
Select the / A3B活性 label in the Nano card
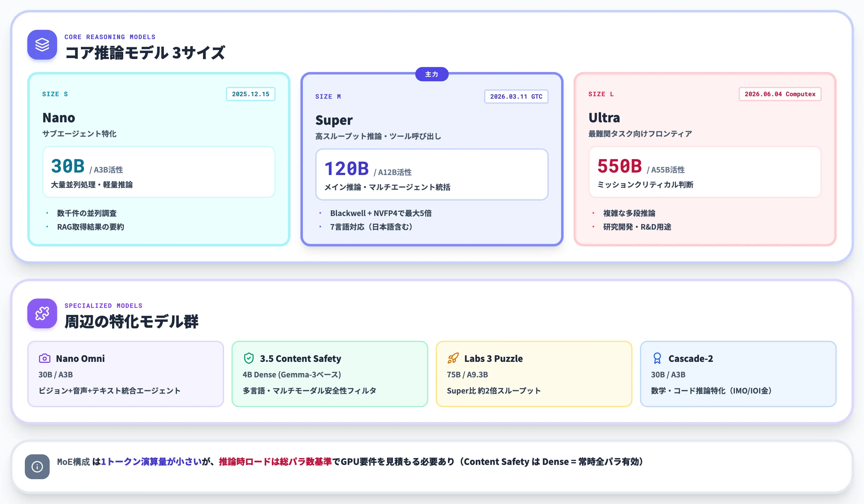tap(106, 170)
